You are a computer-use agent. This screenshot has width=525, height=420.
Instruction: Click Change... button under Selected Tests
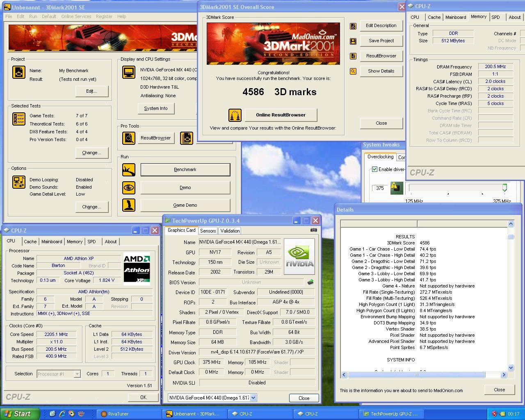[92, 153]
